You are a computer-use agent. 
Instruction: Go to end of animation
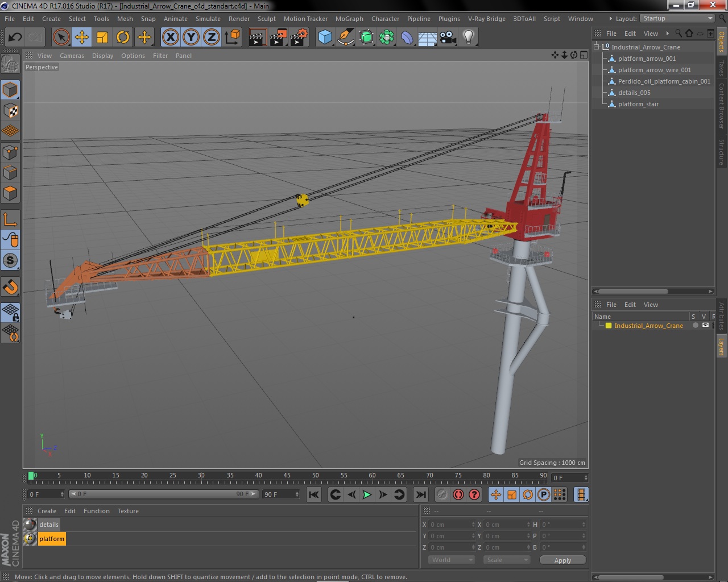[421, 494]
